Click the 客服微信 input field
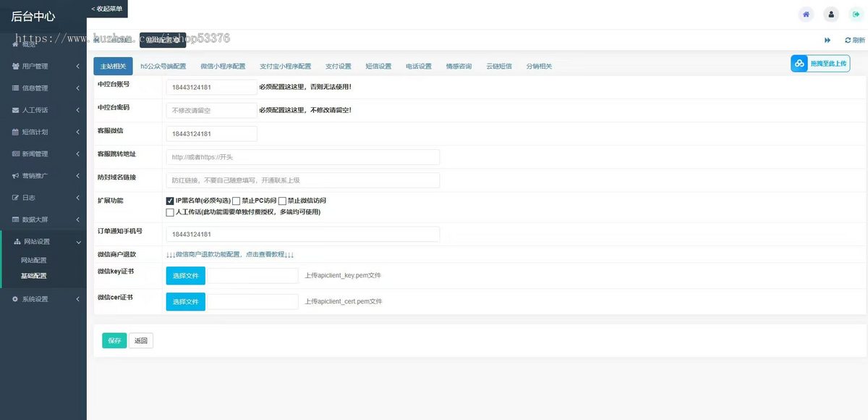This screenshot has height=420, width=868. (x=211, y=134)
